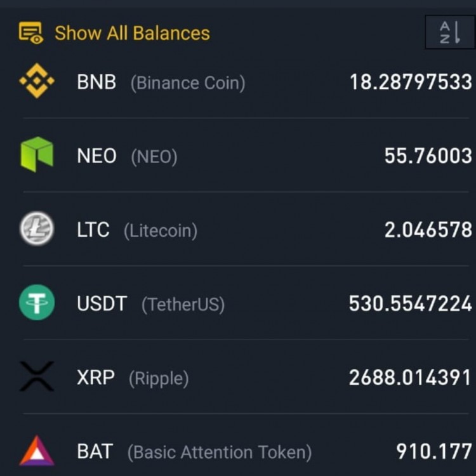
Task: Select the XRP ticker label
Action: click(96, 378)
